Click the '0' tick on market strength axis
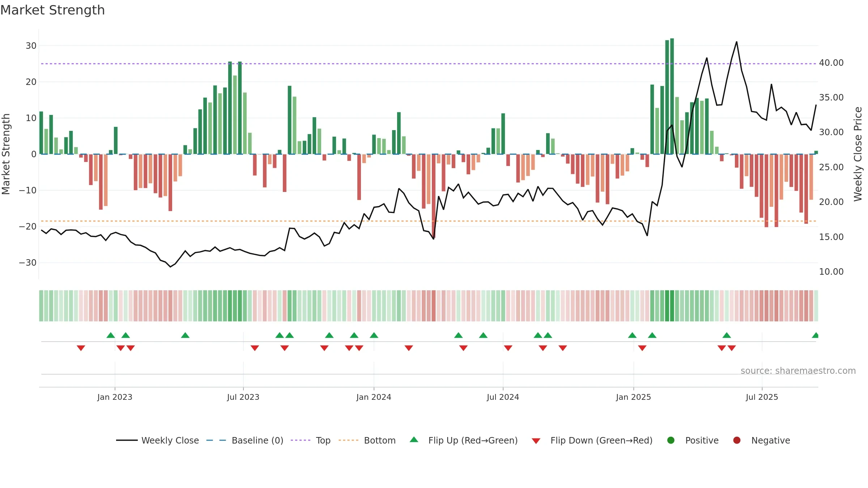Viewport: 868px width, 488px height. point(34,154)
